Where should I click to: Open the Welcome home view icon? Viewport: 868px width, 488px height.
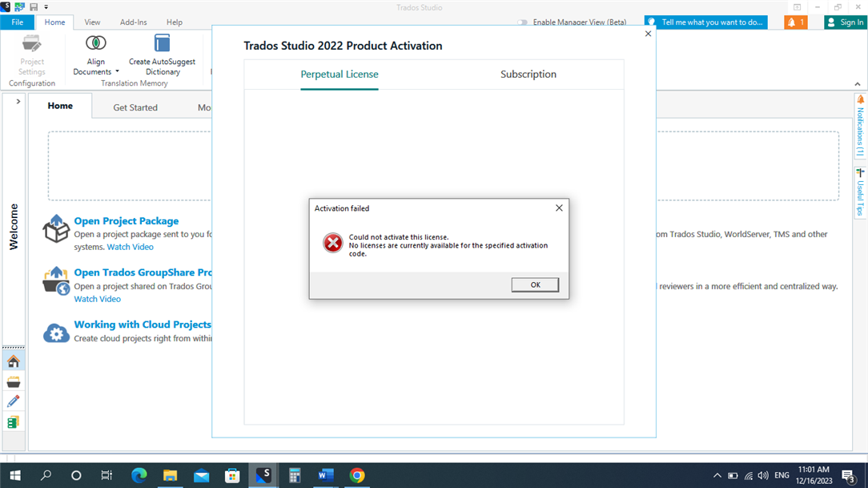[x=14, y=361]
